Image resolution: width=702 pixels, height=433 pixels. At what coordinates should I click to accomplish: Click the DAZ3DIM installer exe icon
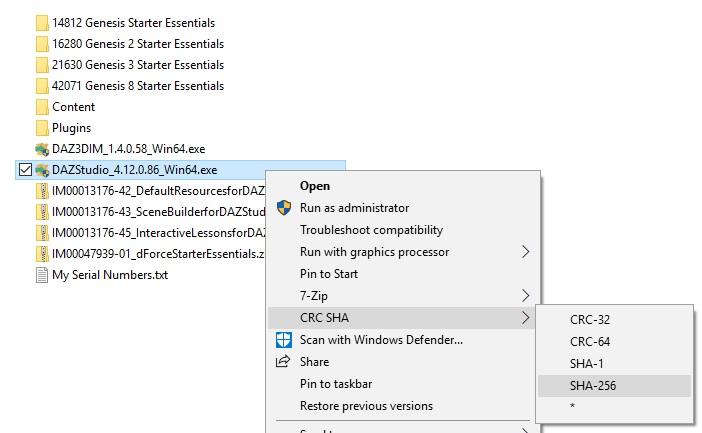(x=42, y=149)
